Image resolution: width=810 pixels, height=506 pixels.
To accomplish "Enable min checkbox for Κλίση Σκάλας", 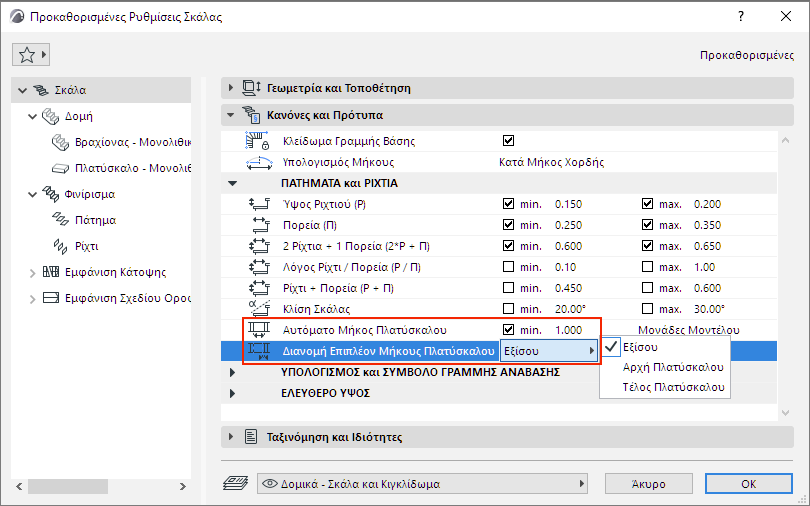I will [x=508, y=309].
